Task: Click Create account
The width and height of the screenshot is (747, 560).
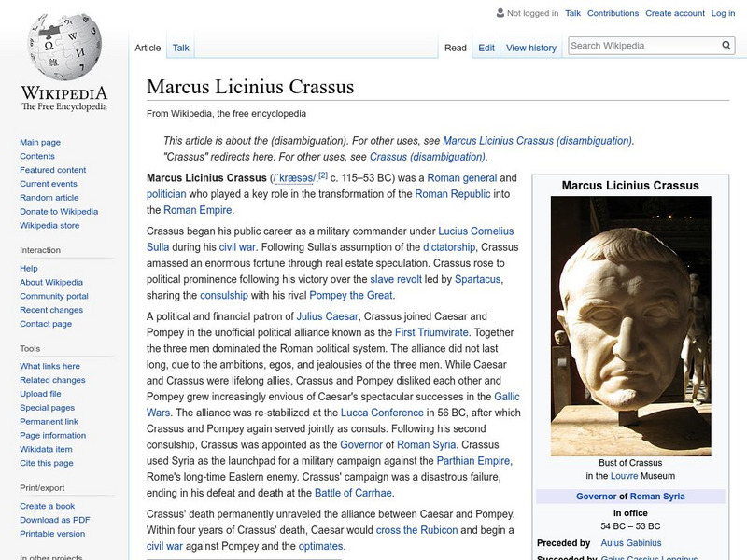Action: pyautogui.click(x=675, y=13)
